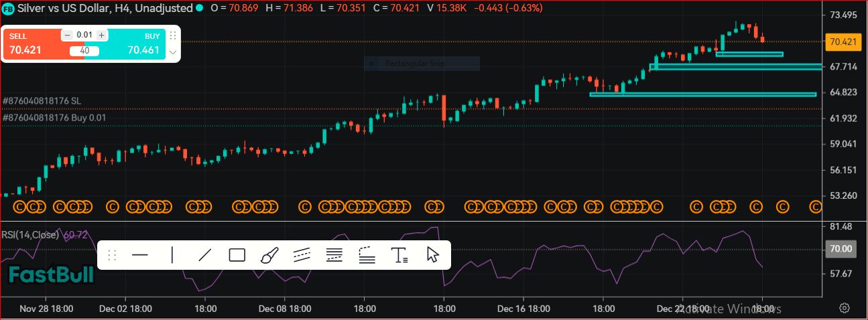Select the rectangle drawing tool
Screen dimensions: 868x320
click(x=237, y=255)
